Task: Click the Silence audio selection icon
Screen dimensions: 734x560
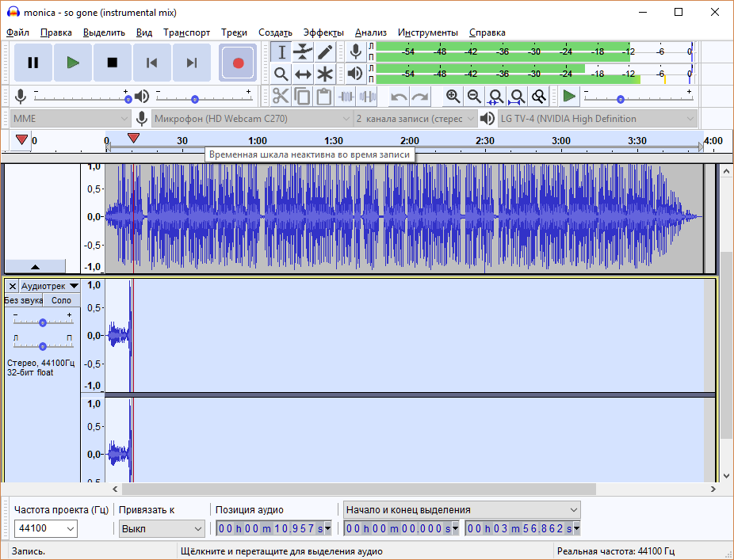Action: click(x=368, y=97)
